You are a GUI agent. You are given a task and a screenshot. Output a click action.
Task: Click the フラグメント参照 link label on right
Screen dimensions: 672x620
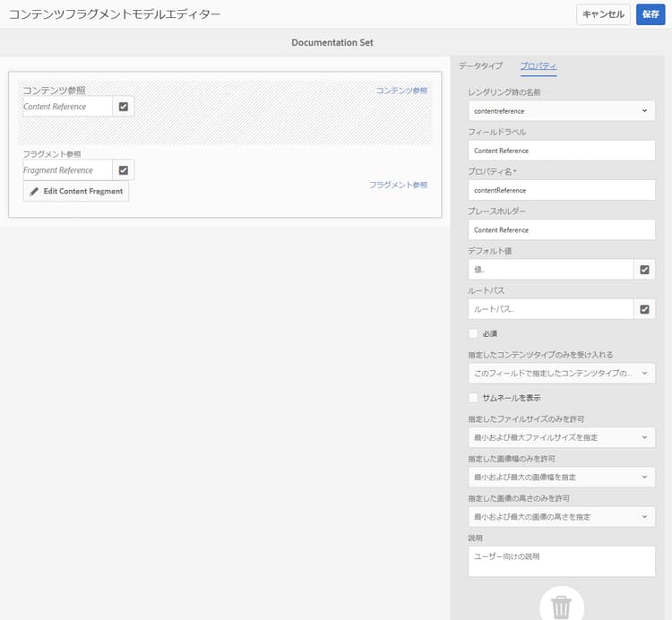[x=398, y=185]
